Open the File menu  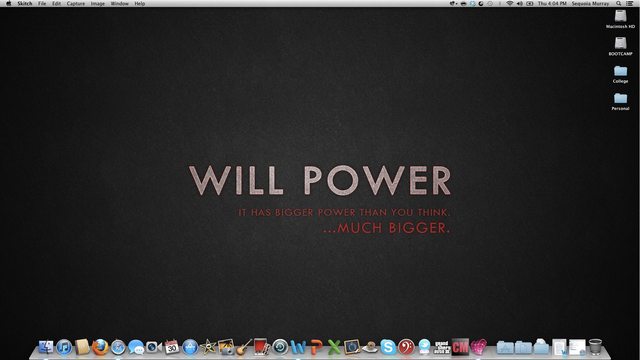click(x=42, y=3)
